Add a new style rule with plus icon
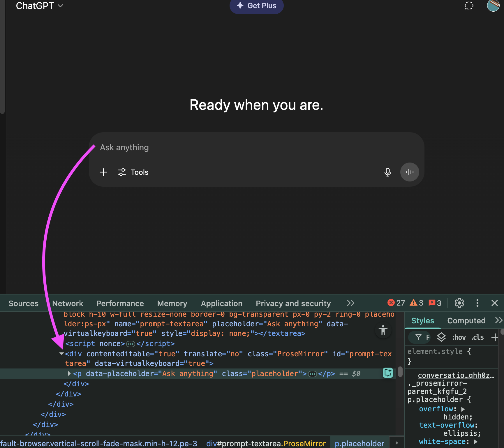This screenshot has height=448, width=504. [495, 337]
